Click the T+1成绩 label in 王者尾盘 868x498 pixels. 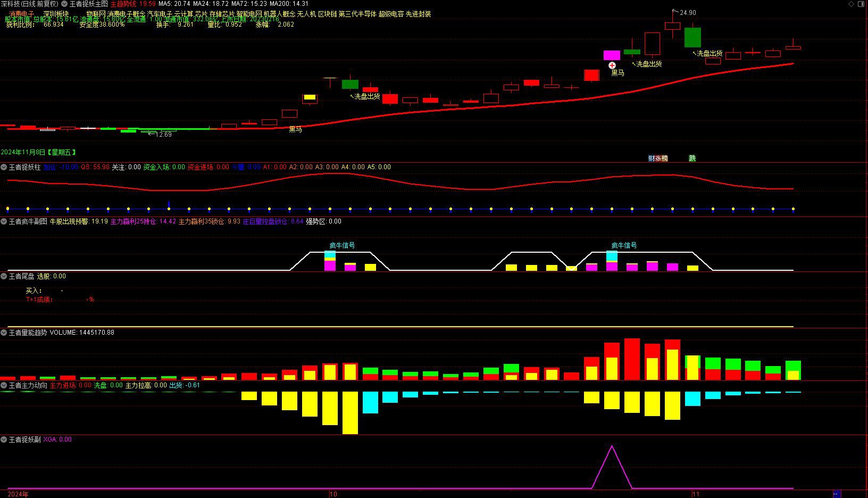(39, 300)
